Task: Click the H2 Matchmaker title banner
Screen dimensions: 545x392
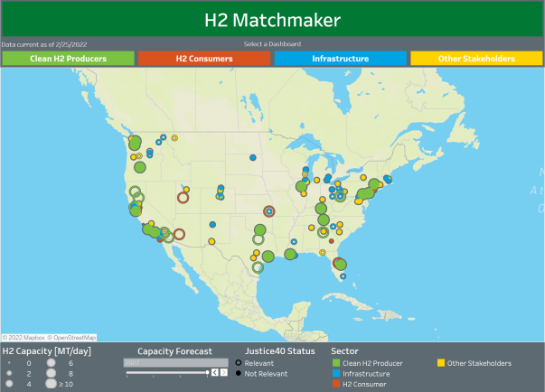Action: pyautogui.click(x=272, y=18)
